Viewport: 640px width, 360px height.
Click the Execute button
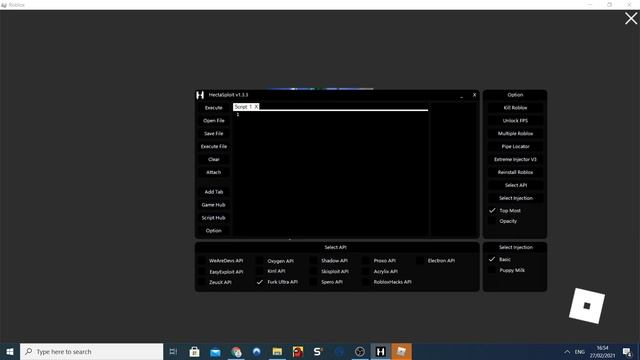point(213,108)
